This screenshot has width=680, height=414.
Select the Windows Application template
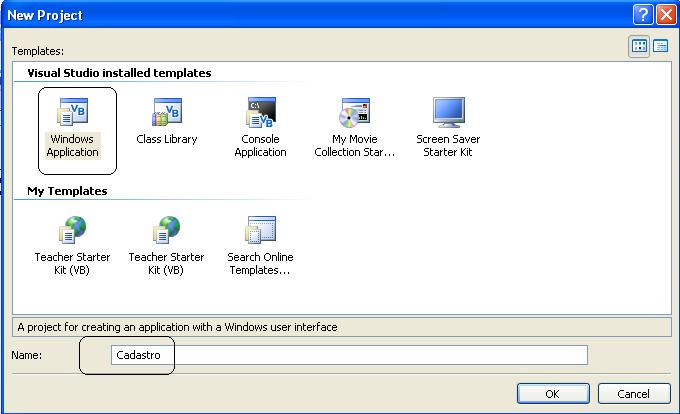[x=73, y=128]
